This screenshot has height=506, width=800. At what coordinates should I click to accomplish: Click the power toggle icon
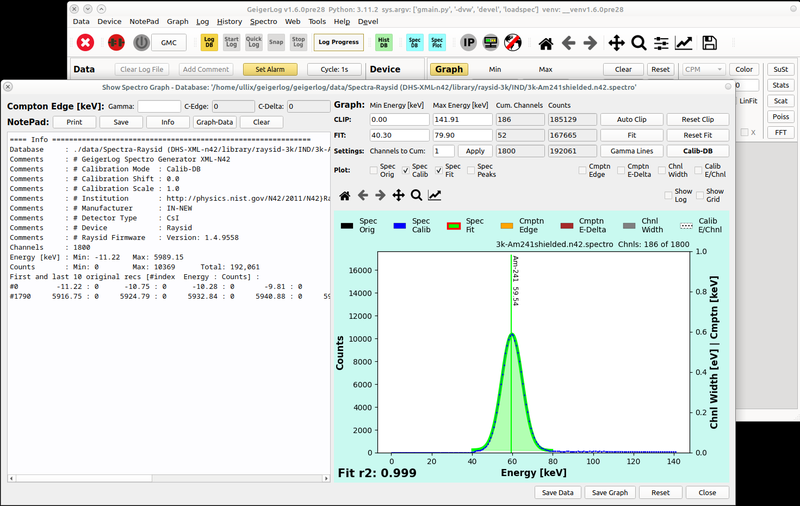pyautogui.click(x=141, y=43)
